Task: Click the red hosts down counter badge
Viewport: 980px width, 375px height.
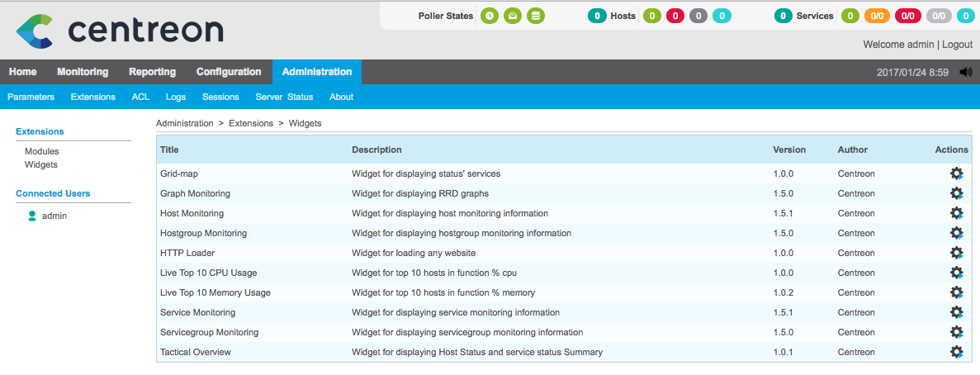Action: pos(675,16)
